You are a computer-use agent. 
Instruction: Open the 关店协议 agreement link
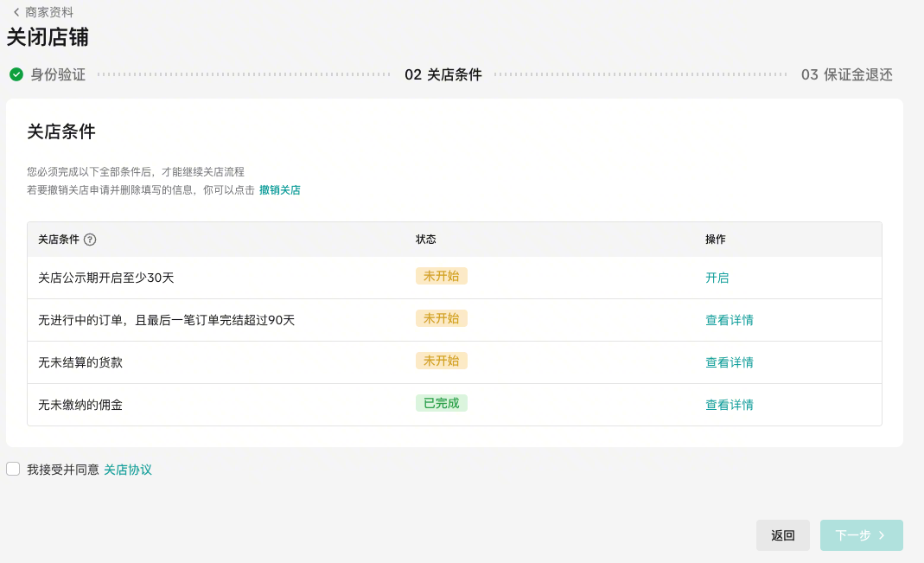pos(128,470)
